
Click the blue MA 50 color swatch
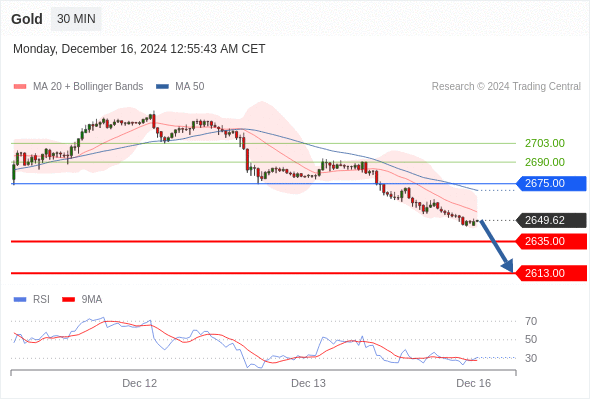pos(163,87)
